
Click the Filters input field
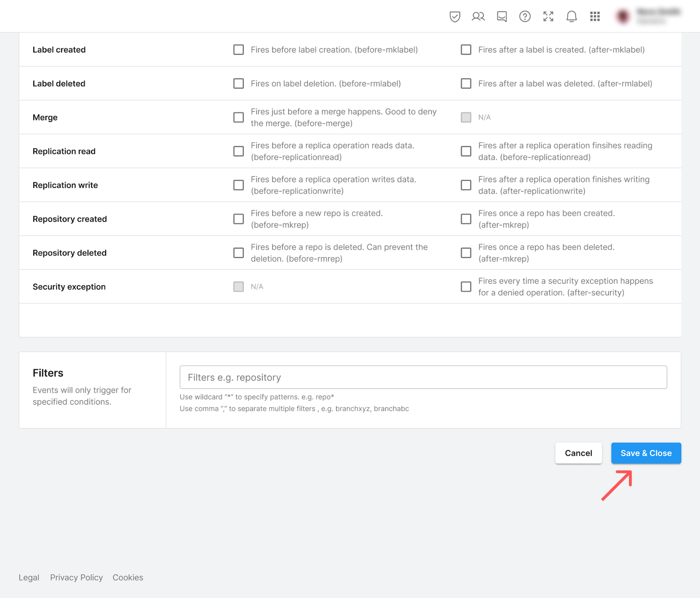click(423, 377)
